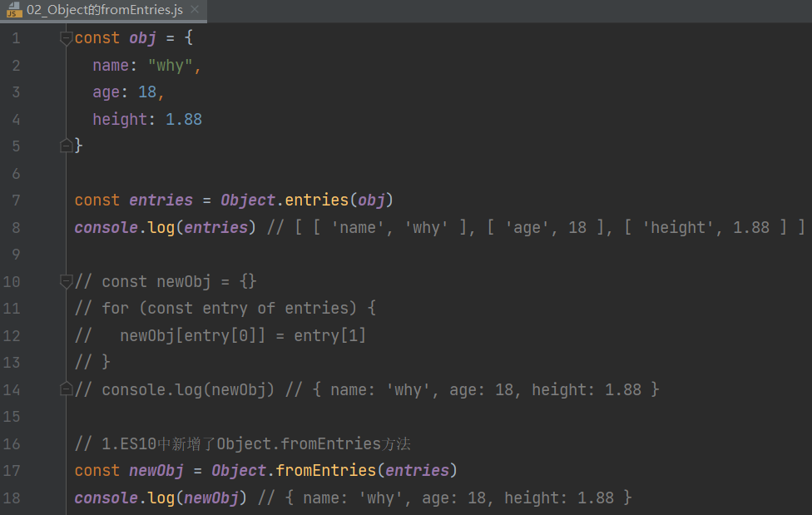Click line number 12 in the gutter
The height and width of the screenshot is (515, 812).
coord(12,336)
